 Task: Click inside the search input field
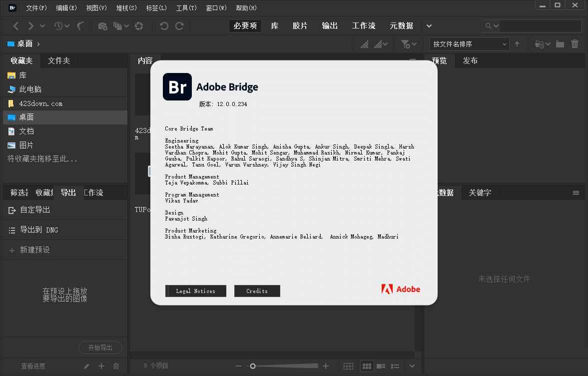point(540,25)
